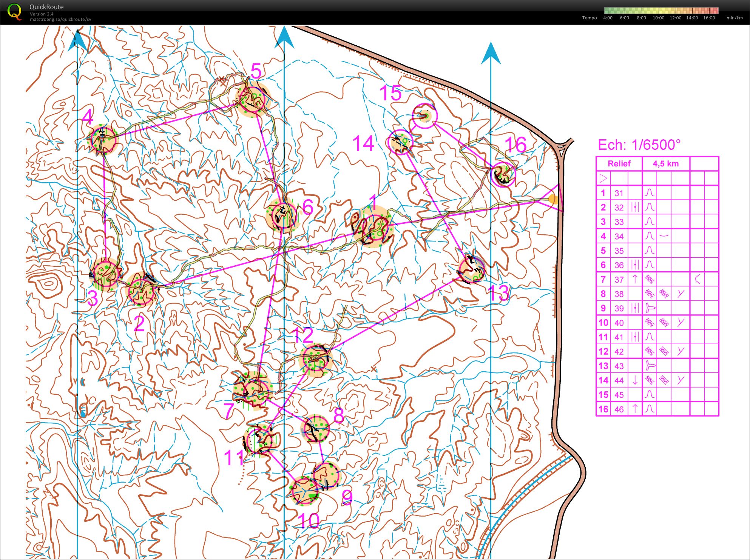The height and width of the screenshot is (560, 750).
Task: Open the matstroeng.se/quickroute/sv link
Action: pos(60,20)
